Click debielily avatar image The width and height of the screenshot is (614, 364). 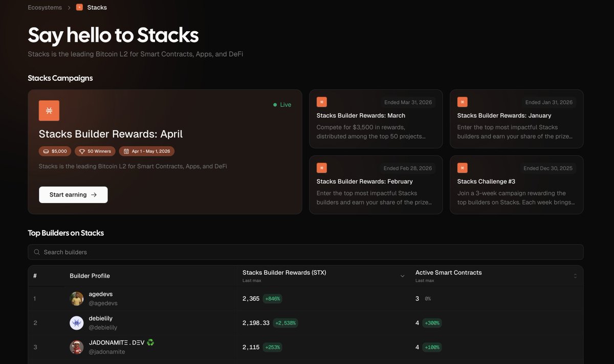(x=77, y=323)
